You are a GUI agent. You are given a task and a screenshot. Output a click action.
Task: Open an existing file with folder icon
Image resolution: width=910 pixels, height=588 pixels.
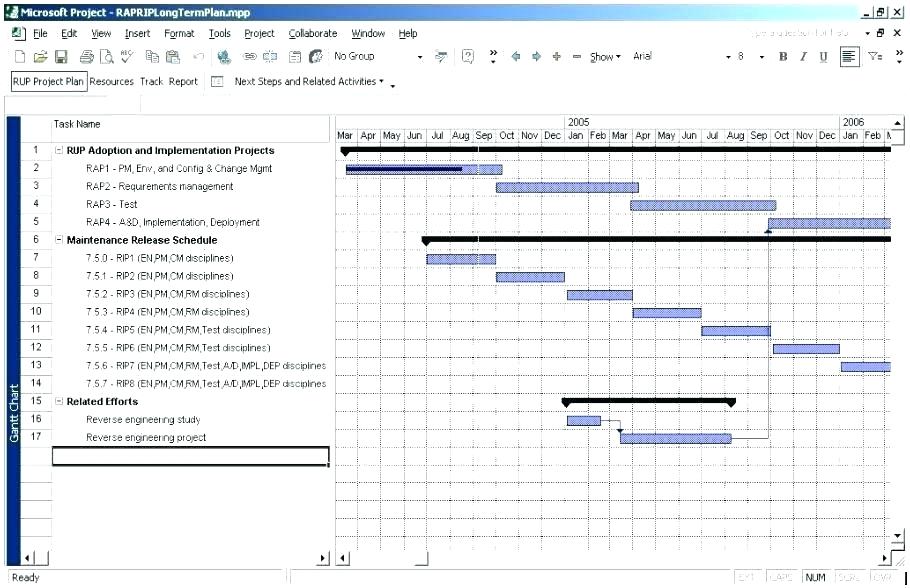click(40, 56)
